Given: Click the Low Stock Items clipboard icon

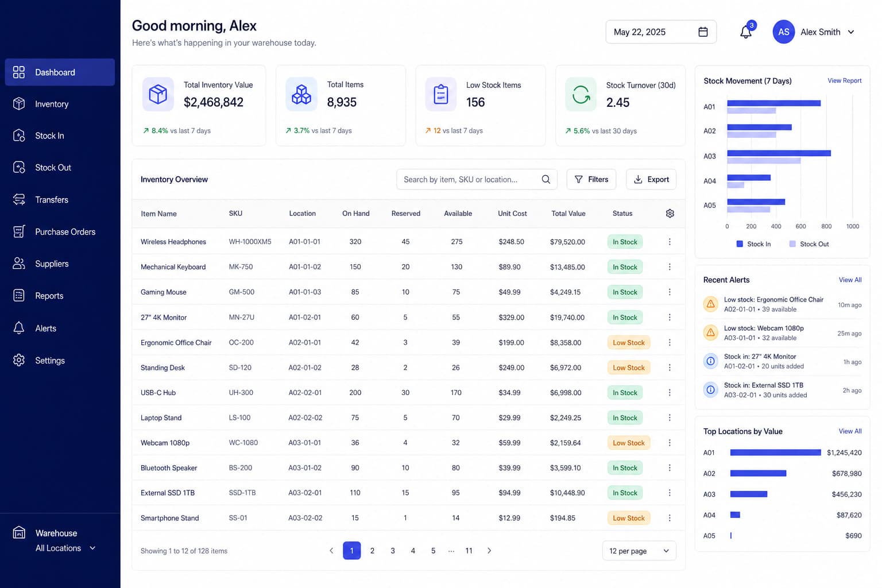Looking at the screenshot, I should point(441,94).
